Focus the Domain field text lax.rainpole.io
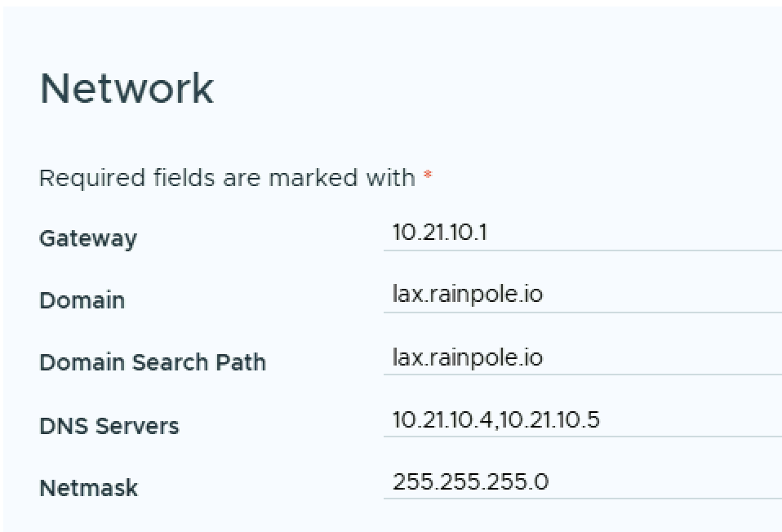782x532 pixels. point(467,294)
